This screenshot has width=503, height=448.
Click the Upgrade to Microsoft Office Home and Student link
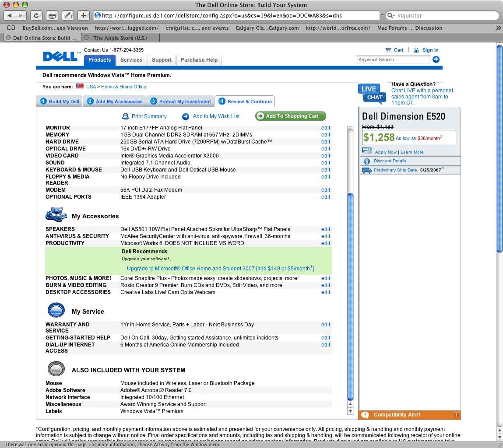point(220,269)
